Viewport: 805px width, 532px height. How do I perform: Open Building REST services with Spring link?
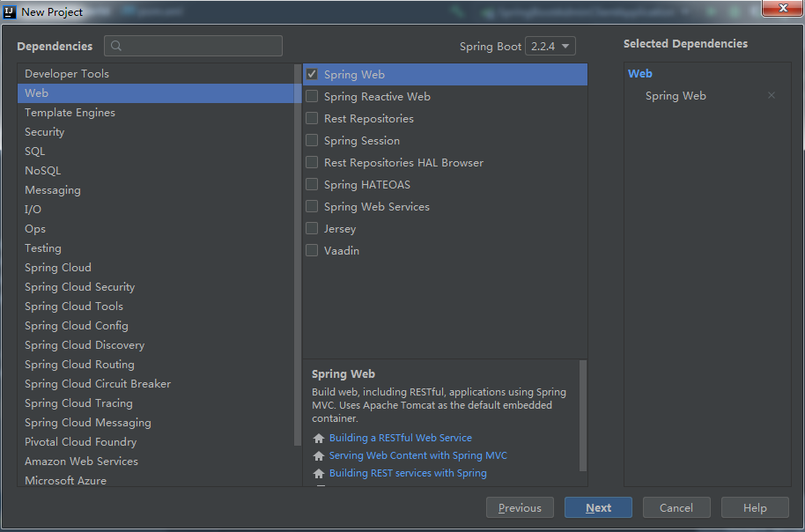tap(408, 473)
